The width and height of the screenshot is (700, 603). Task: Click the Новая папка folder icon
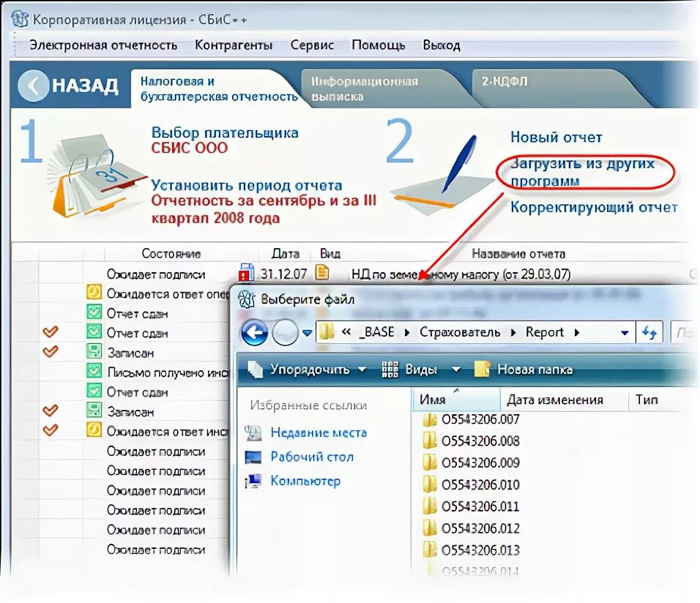482,369
